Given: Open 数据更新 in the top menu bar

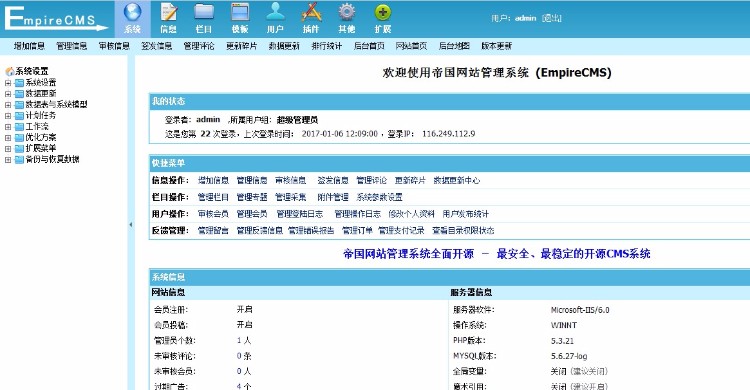Looking at the screenshot, I should point(284,46).
